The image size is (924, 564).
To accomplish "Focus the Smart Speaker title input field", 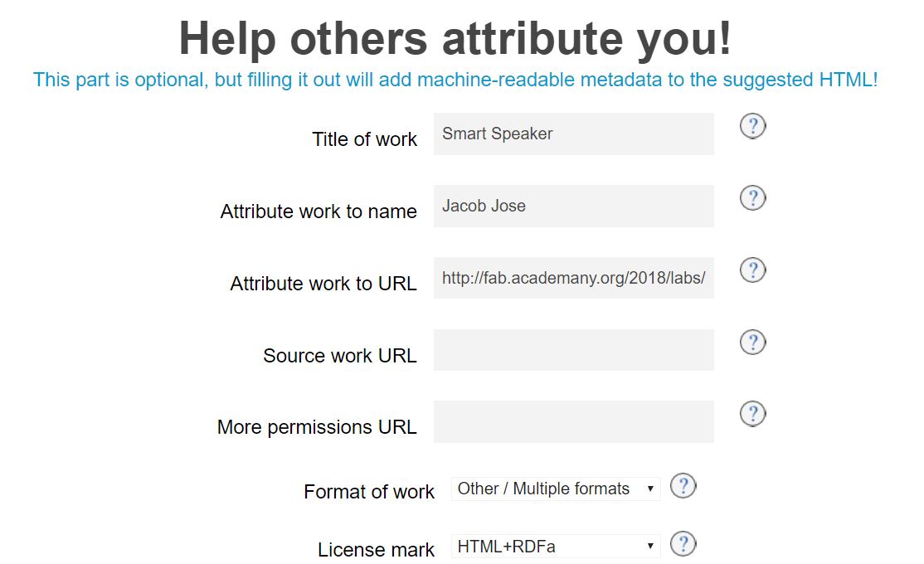I will [x=573, y=134].
